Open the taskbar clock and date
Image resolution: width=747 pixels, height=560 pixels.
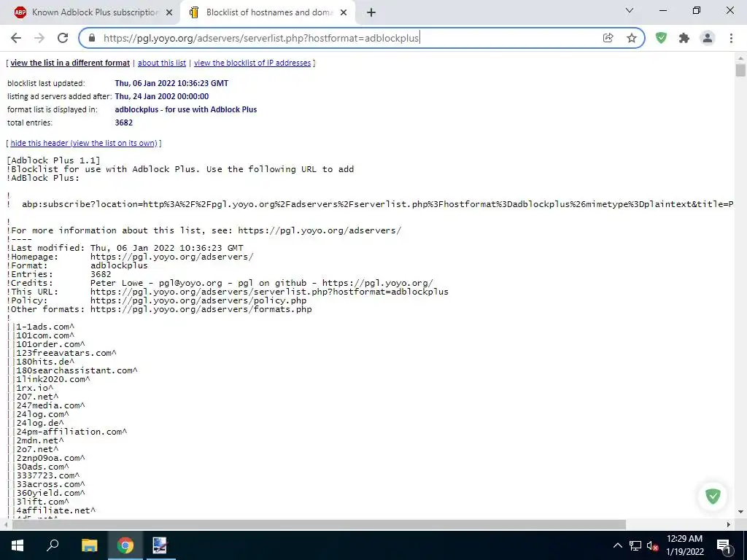point(684,545)
